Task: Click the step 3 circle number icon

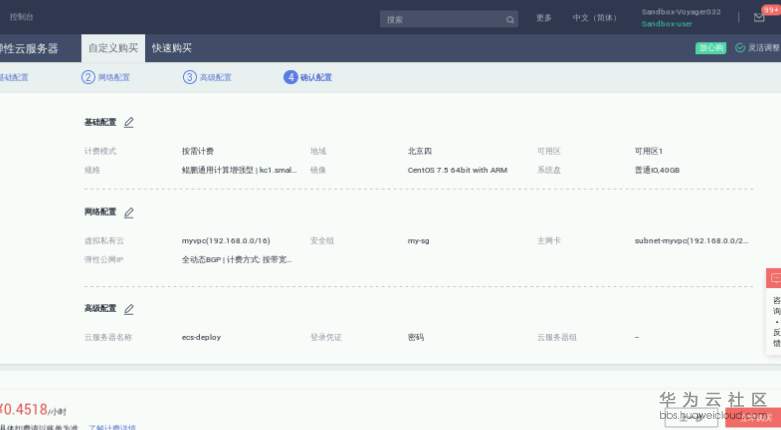Action: [x=190, y=77]
